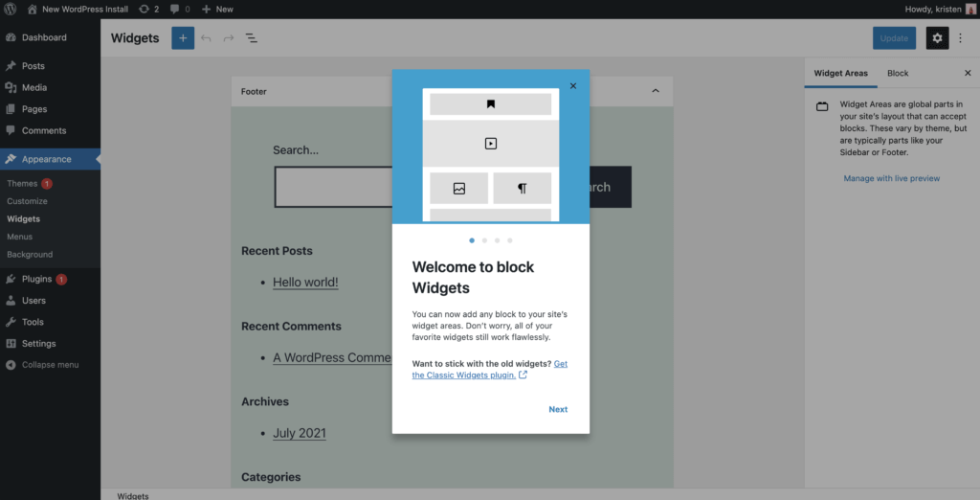Click the Search... label text
980x500 pixels.
[x=296, y=150]
